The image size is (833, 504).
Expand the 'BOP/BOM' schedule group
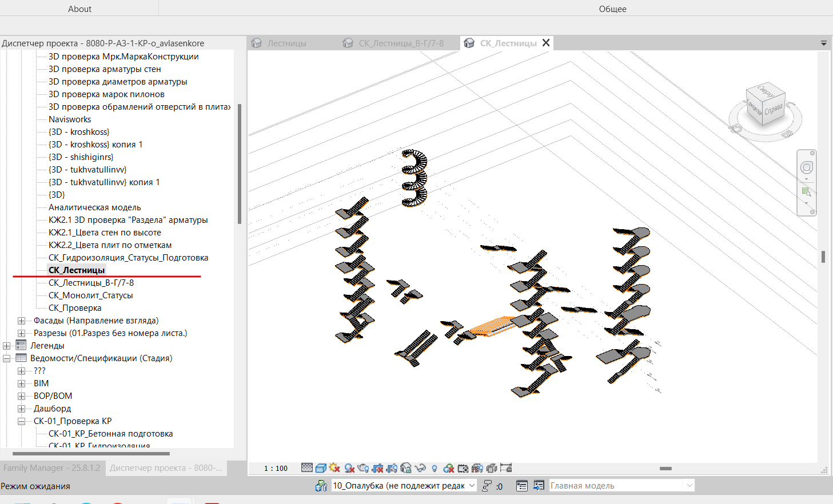21,396
